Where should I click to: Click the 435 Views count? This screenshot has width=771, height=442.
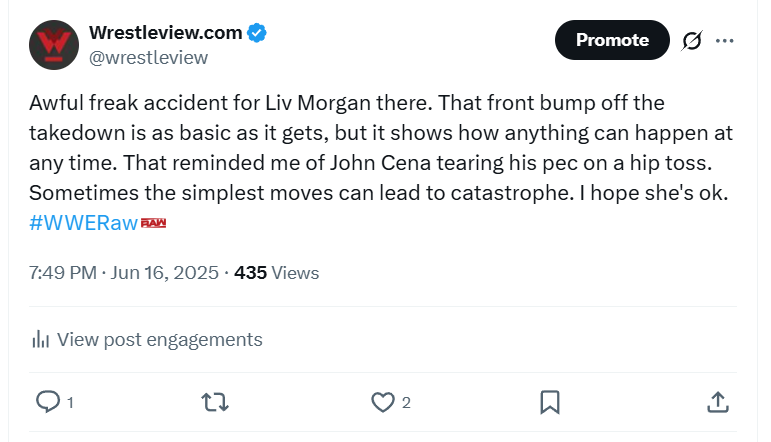point(277,272)
